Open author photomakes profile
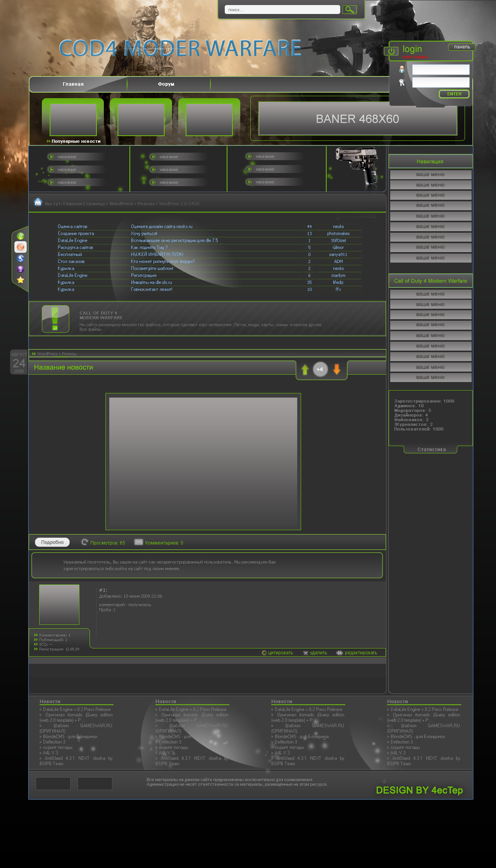This screenshot has height=868, width=496. click(338, 233)
